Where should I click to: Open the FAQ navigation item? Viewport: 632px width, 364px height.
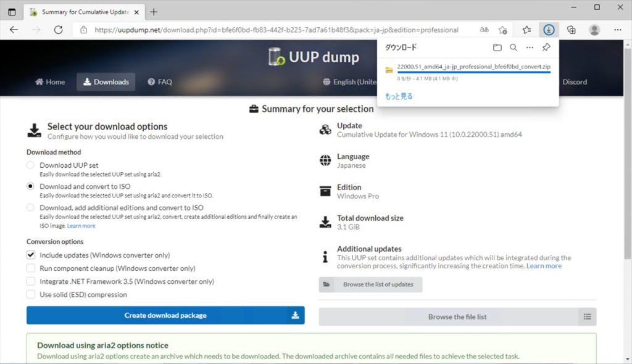click(x=160, y=82)
